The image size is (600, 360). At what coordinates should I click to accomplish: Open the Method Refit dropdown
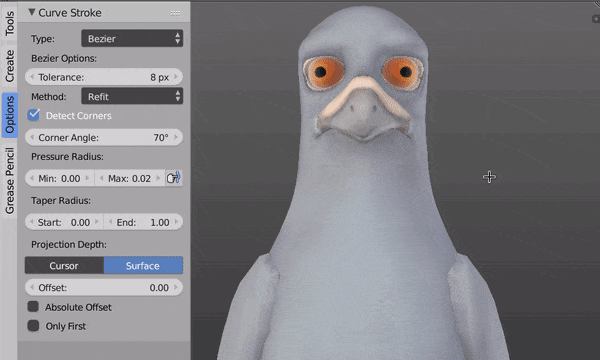pos(132,96)
